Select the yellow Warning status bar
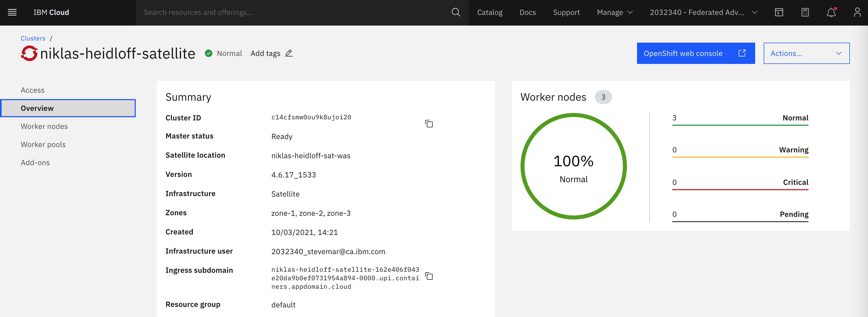 pyautogui.click(x=740, y=151)
